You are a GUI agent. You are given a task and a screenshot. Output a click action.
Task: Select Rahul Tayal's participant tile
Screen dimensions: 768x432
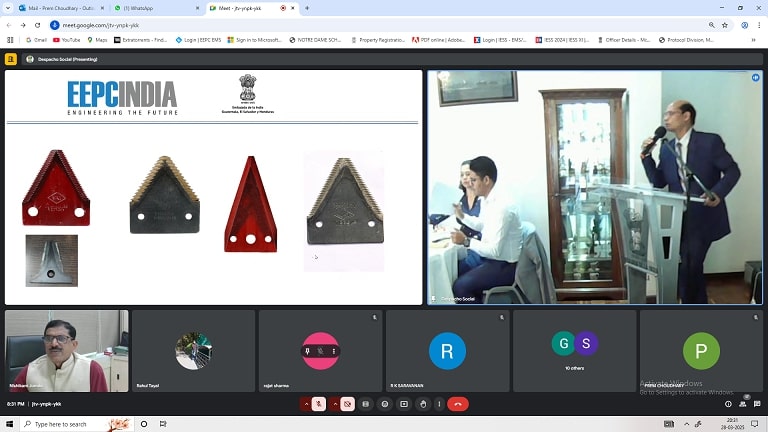pyautogui.click(x=193, y=351)
